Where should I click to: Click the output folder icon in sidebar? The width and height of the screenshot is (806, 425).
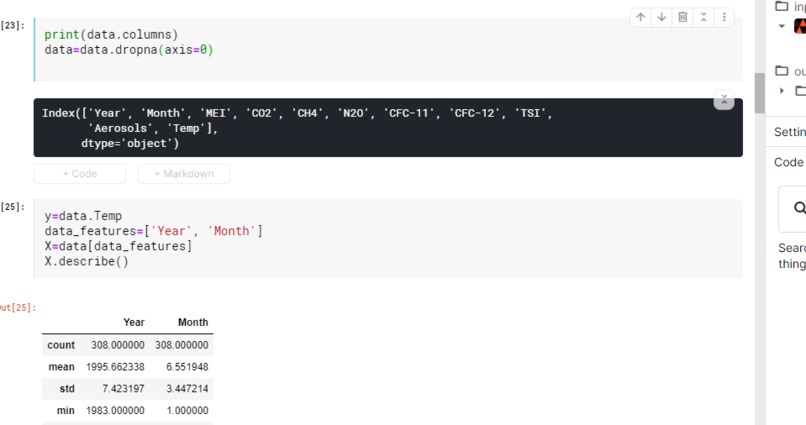pos(781,70)
